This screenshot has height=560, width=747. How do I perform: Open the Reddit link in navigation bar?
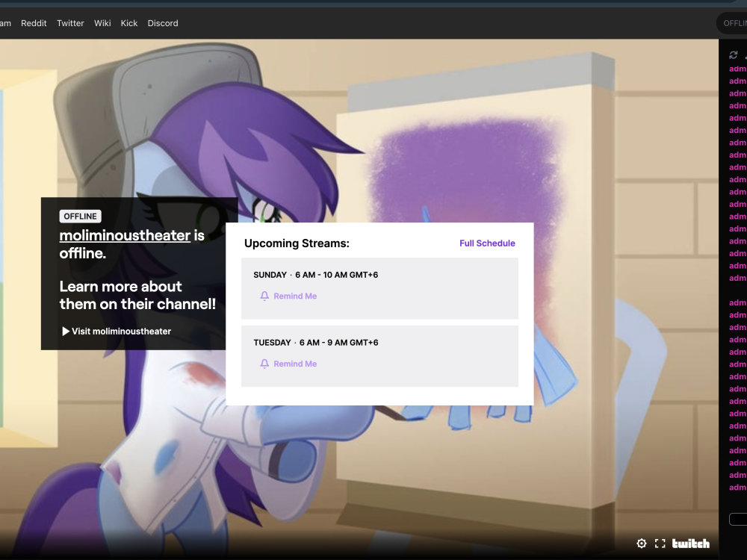click(34, 23)
